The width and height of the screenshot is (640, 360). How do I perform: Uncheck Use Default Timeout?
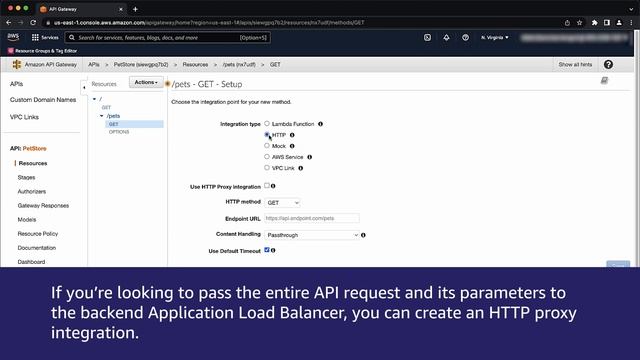(267, 250)
